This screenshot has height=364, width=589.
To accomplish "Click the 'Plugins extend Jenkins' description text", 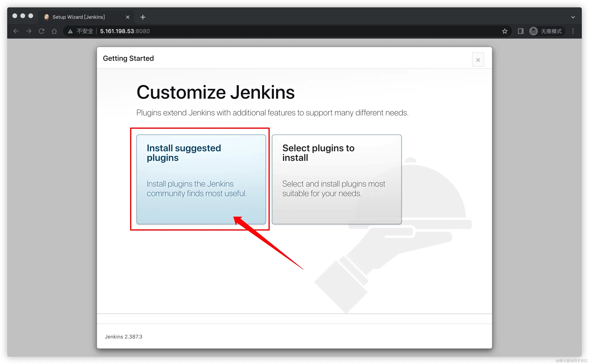I will pyautogui.click(x=272, y=113).
